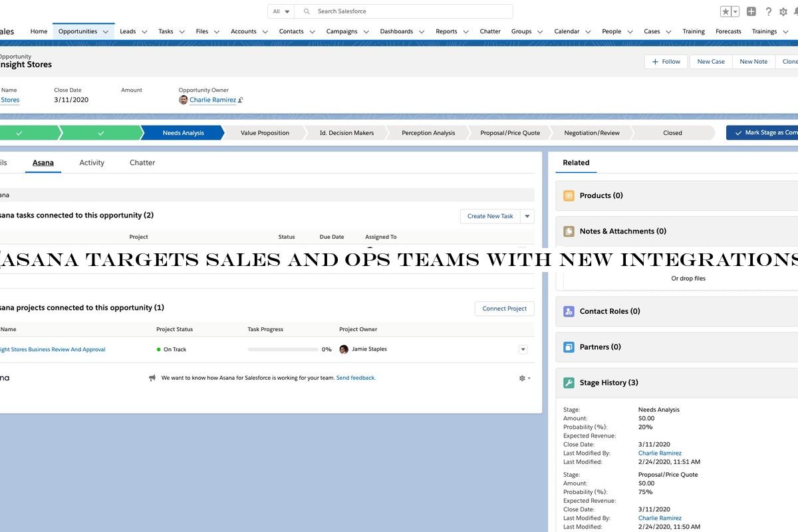
Task: Click Jamie Staples' avatar in Project Owner column
Action: point(344,349)
